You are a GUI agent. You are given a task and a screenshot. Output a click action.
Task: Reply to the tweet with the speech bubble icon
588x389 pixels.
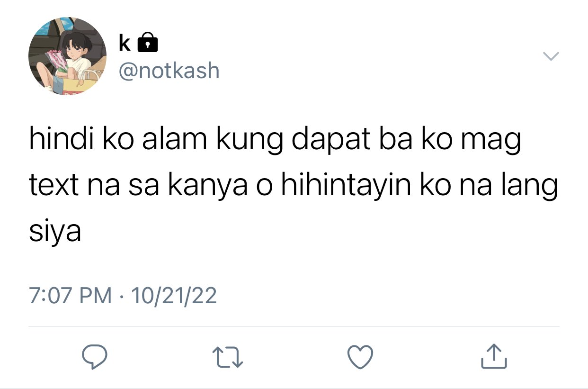pyautogui.click(x=94, y=357)
